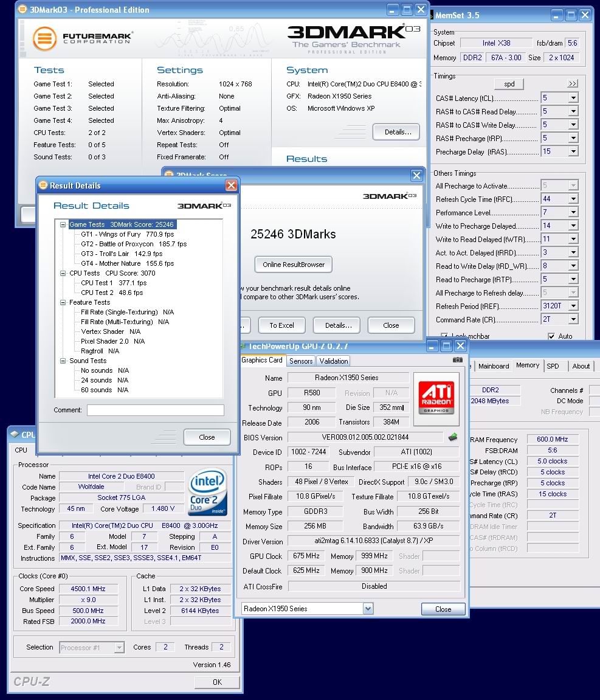Toggle the Lock mchbar checkbox in MemSet
Image resolution: width=600 pixels, height=700 pixels.
click(444, 336)
